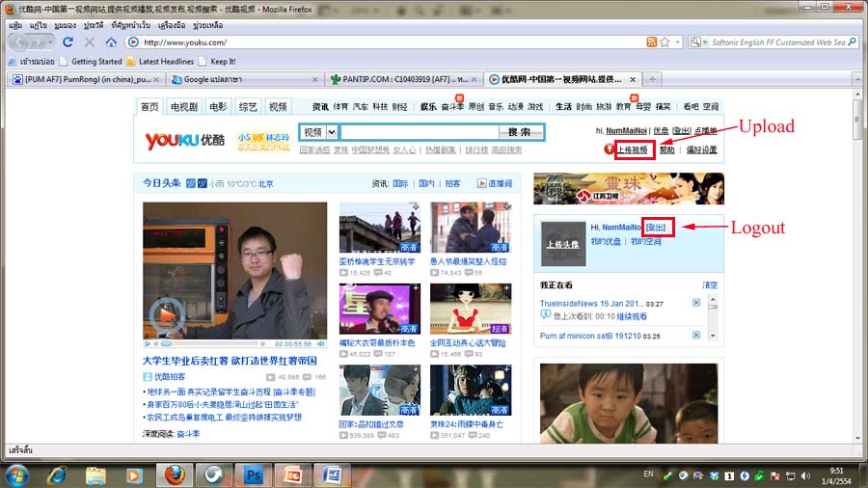This screenshot has height=488, width=868.
Task: Open Internet Explorer from taskbar
Action: 57,475
